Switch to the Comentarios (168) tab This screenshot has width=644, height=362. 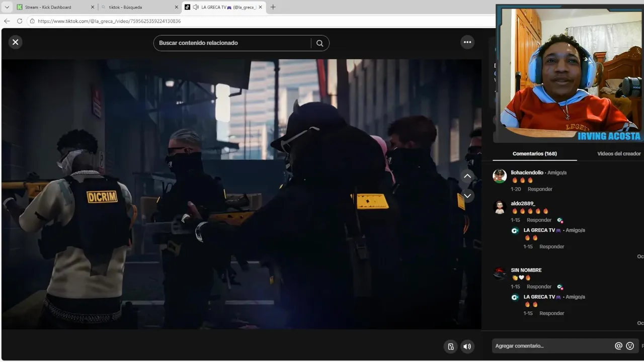(x=534, y=154)
